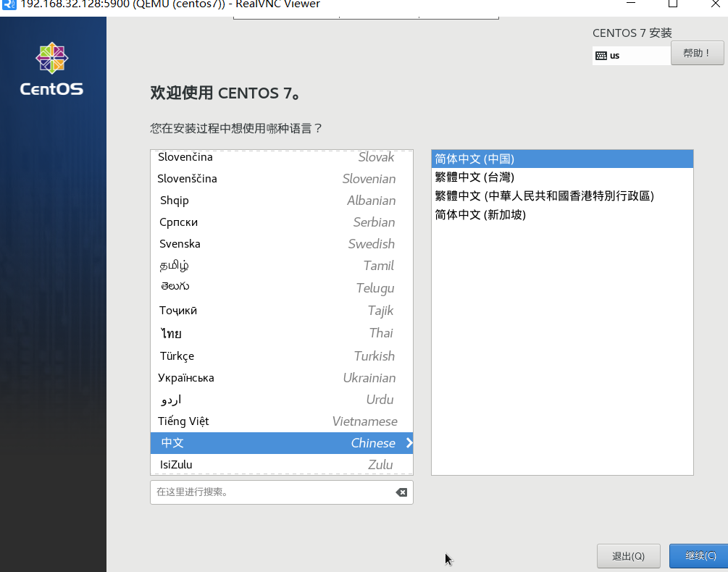
Task: Select Tiếng Việt (Vietnamese) language
Action: (x=281, y=421)
